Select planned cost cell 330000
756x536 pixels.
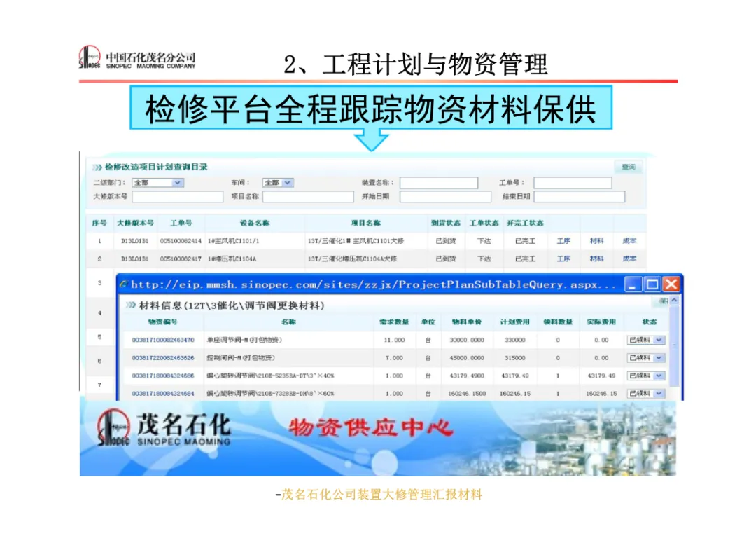point(515,340)
